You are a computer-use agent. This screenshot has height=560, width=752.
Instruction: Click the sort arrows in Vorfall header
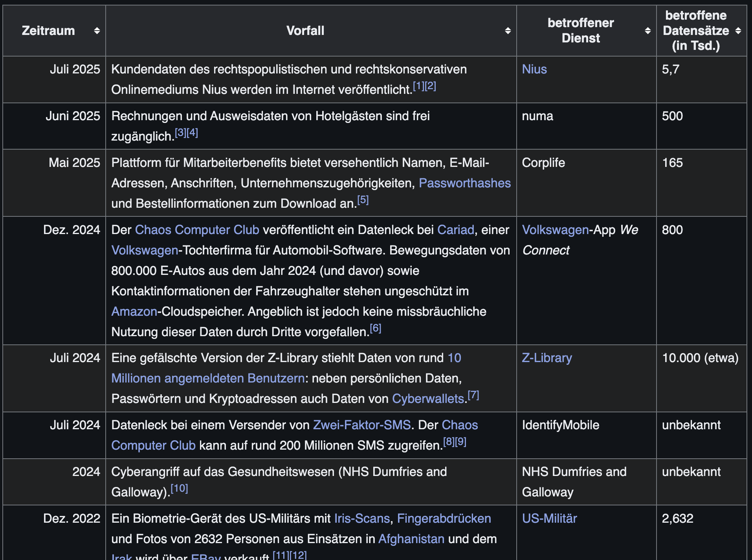coord(508,31)
